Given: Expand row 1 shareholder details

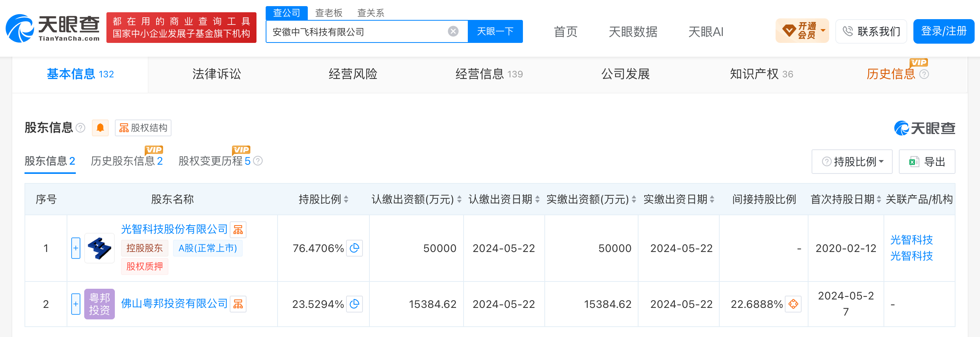Looking at the screenshot, I should [76, 248].
